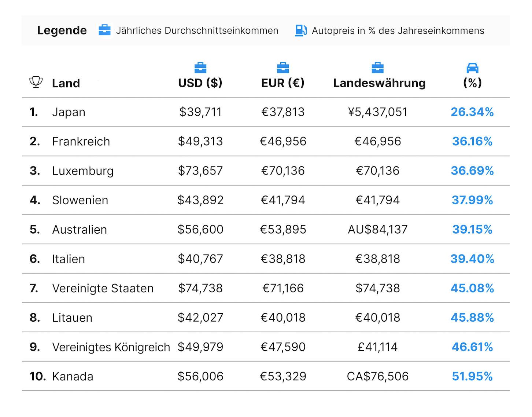Click the AU$84,137 local currency value
The height and width of the screenshot is (417, 532).
click(x=378, y=230)
